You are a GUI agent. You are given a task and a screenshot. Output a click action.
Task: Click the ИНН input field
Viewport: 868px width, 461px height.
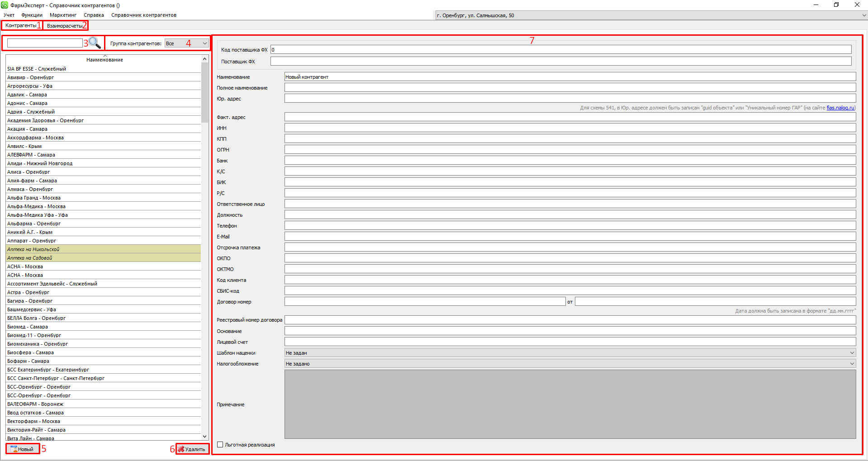[x=569, y=128]
